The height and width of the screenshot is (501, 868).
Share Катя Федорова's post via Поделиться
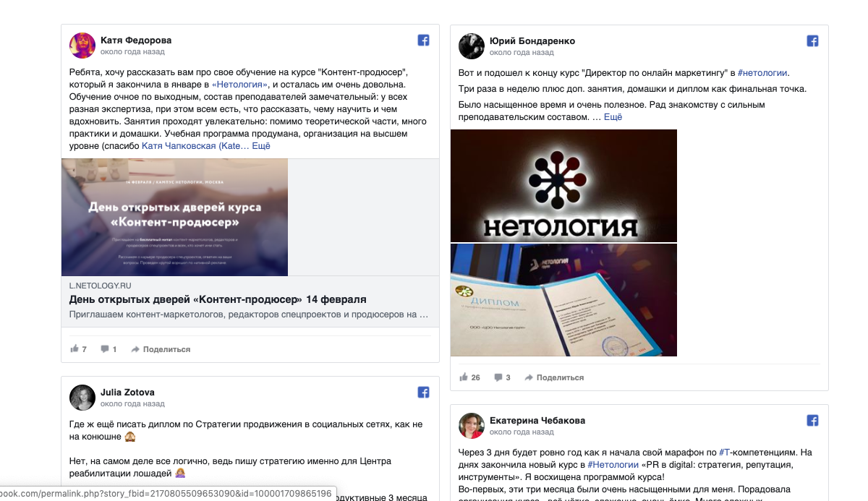[161, 349]
